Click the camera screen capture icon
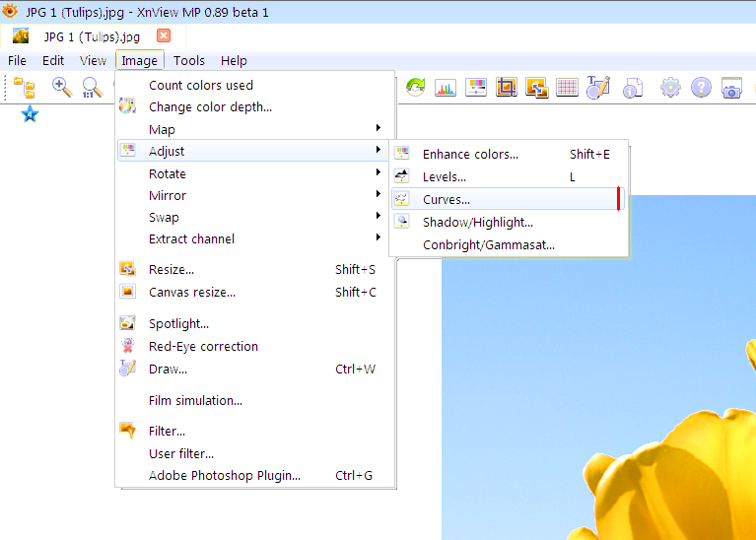Screen dimensions: 756x540 tap(731, 88)
